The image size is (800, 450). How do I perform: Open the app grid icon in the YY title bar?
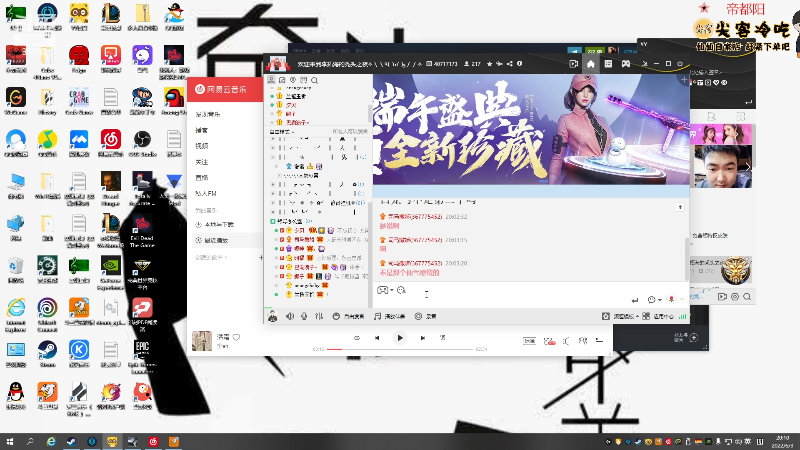tap(608, 64)
